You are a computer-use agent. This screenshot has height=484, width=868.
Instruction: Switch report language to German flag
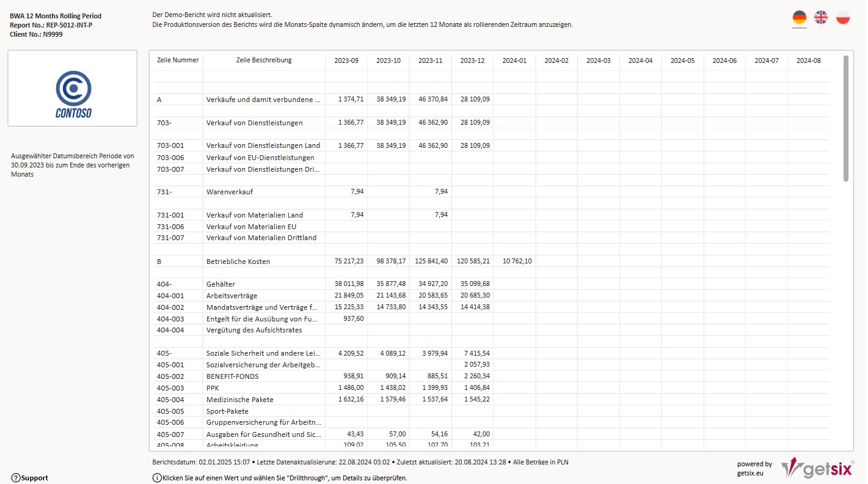[799, 18]
